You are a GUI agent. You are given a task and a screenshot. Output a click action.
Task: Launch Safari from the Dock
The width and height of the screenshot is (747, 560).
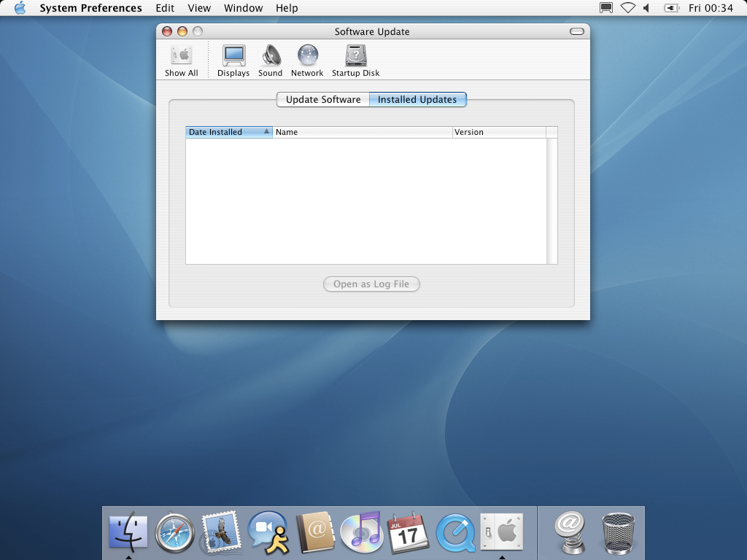coord(175,533)
